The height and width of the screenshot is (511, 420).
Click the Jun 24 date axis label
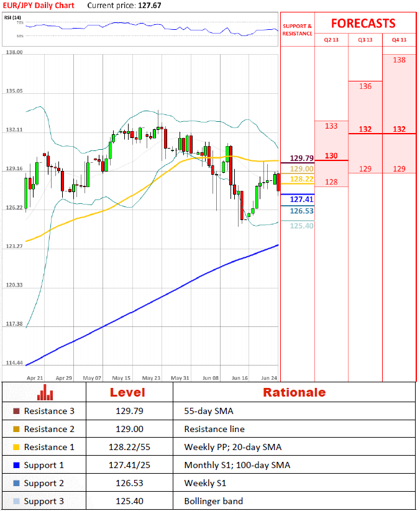[269, 378]
